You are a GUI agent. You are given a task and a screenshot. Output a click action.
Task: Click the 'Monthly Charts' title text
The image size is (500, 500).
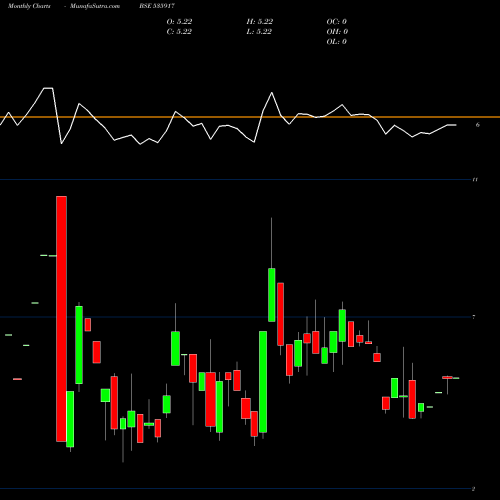(29, 6)
